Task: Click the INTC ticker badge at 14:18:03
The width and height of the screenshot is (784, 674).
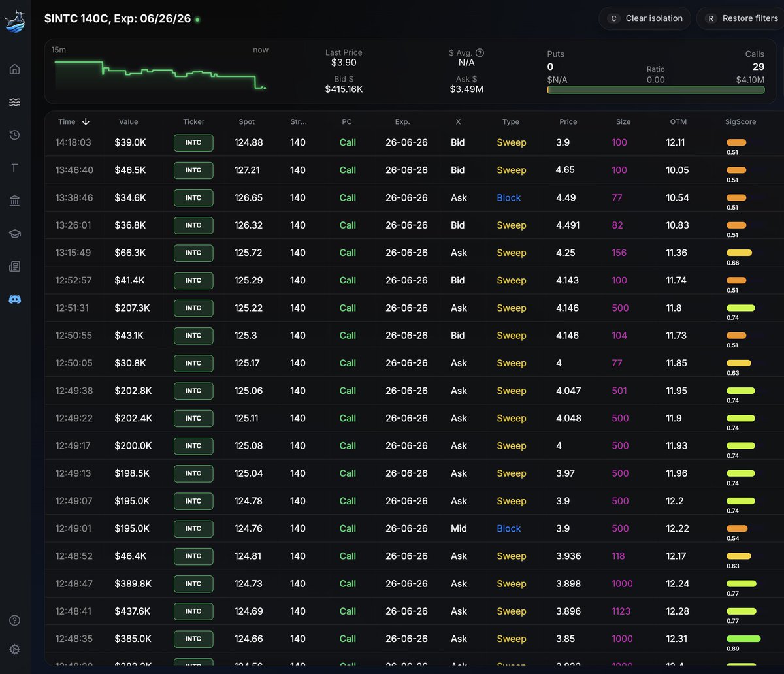Action: pos(193,142)
